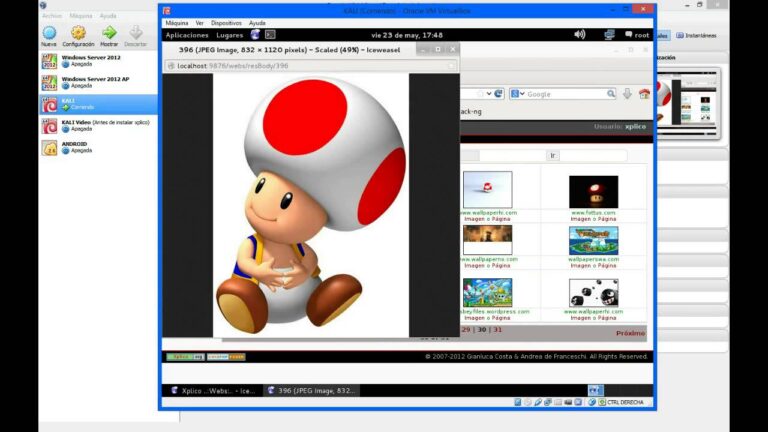Click the glowing mushroom on black thumbnail
768x432 pixels.
pos(594,192)
